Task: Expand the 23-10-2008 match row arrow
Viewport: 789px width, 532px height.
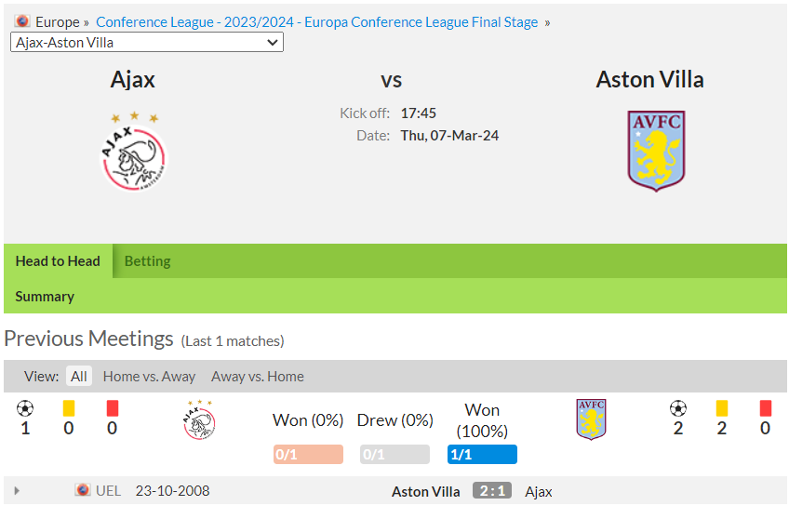Action: (x=17, y=491)
